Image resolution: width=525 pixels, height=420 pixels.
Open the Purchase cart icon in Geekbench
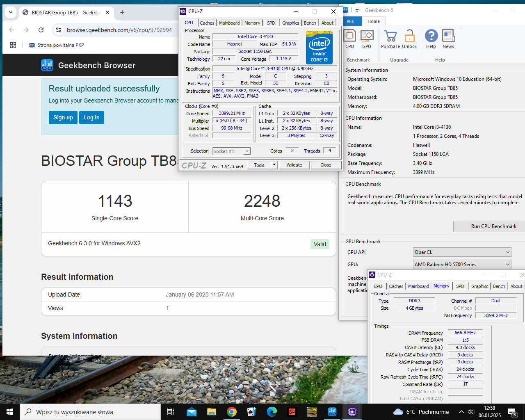[390, 36]
